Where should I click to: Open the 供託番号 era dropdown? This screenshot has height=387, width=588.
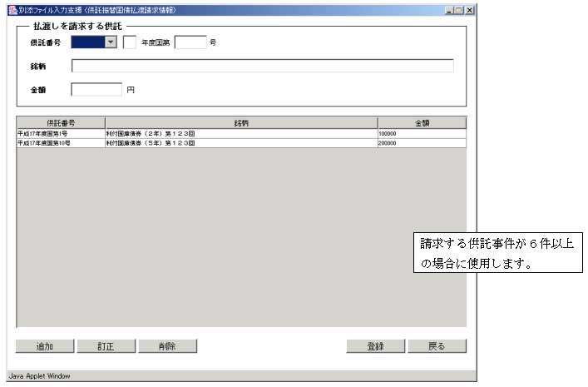click(110, 42)
